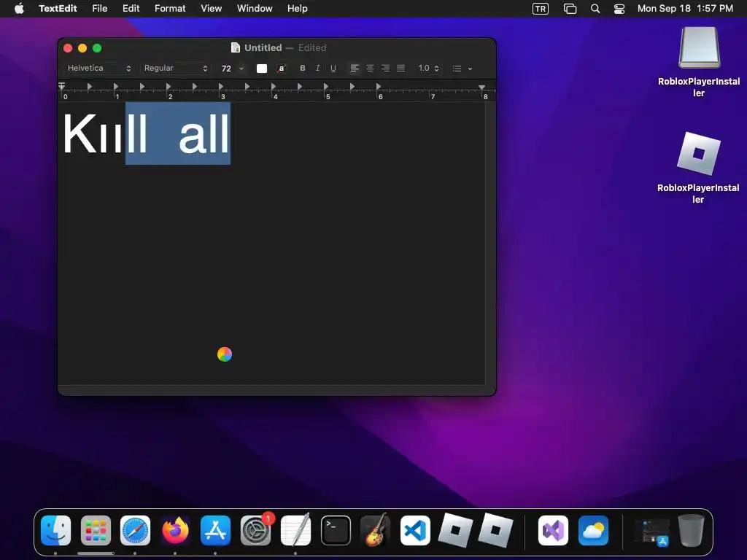This screenshot has height=560, width=747.
Task: Justify the text alignment
Action: (400, 68)
